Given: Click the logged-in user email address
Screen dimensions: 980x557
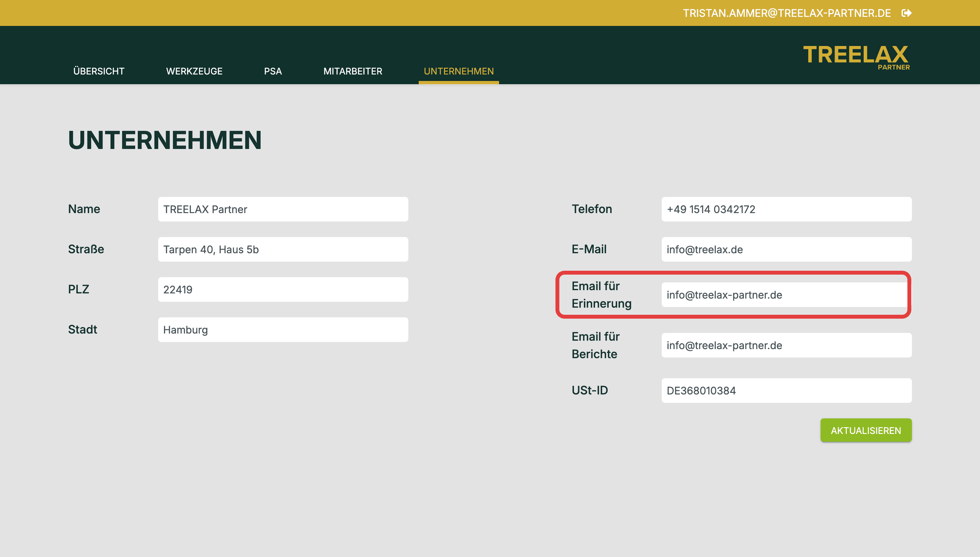Looking at the screenshot, I should [787, 13].
